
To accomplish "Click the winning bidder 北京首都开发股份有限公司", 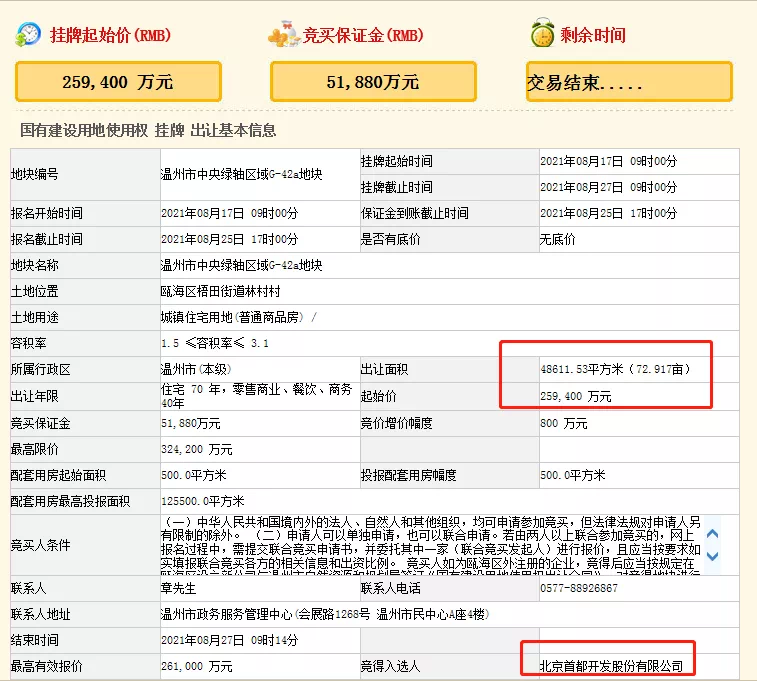I will click(611, 665).
